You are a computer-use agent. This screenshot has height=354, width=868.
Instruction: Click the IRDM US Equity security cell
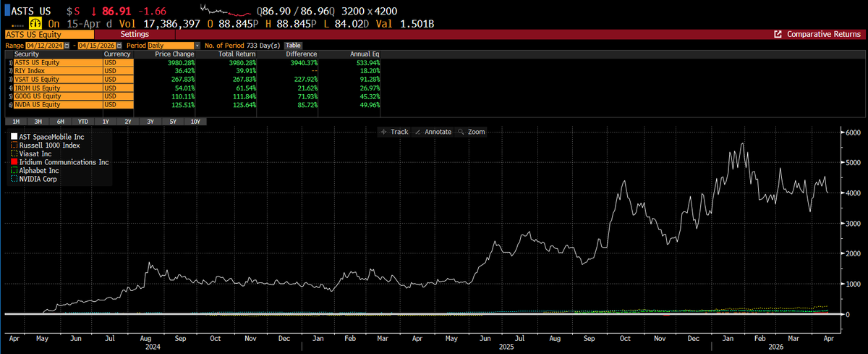[x=57, y=88]
